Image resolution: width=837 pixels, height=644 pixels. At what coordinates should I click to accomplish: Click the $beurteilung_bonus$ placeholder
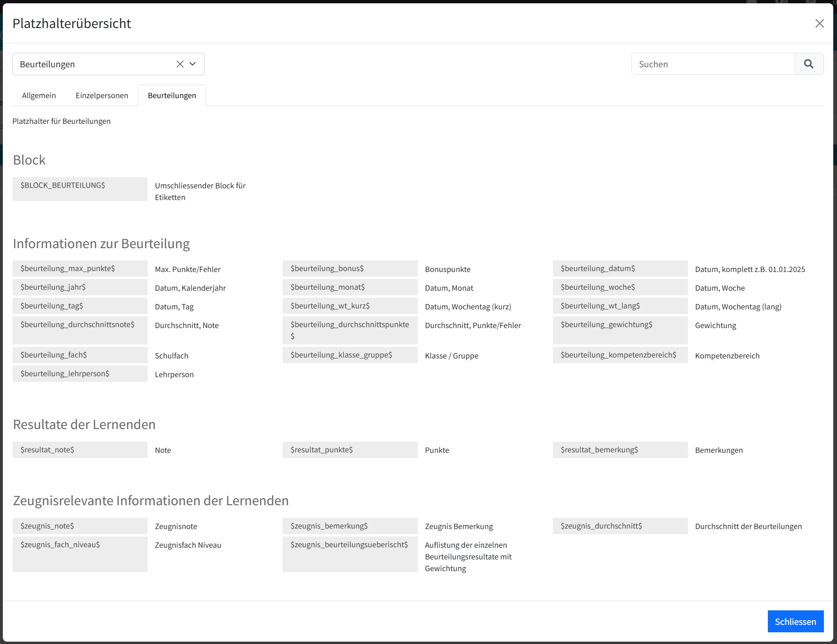(350, 268)
